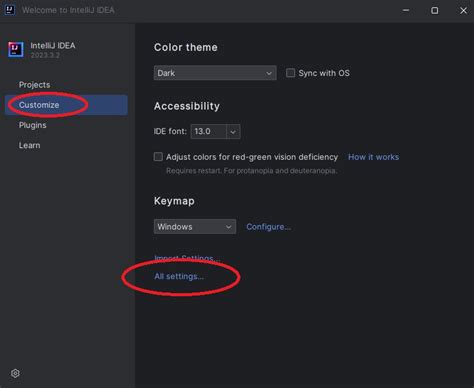
Task: Click the Keymap heading
Action: point(174,201)
